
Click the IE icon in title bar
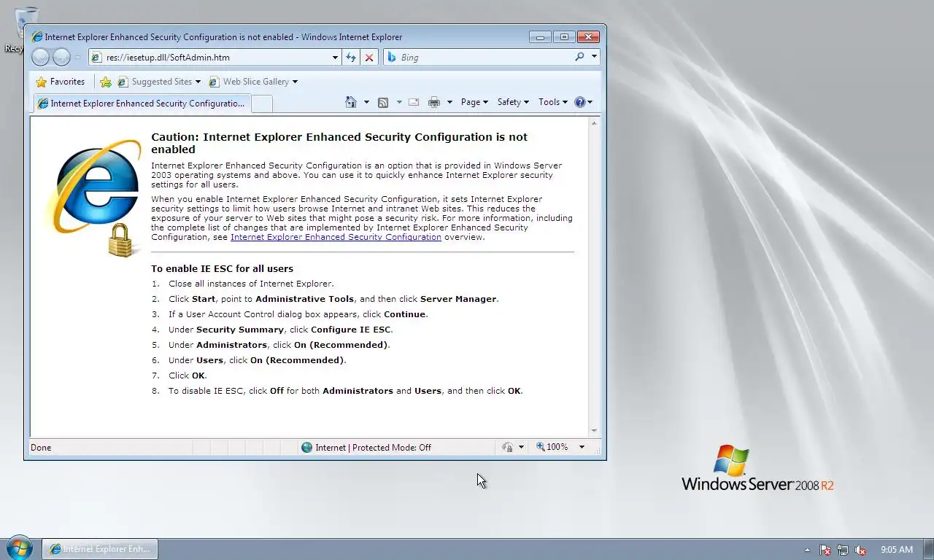(x=36, y=36)
